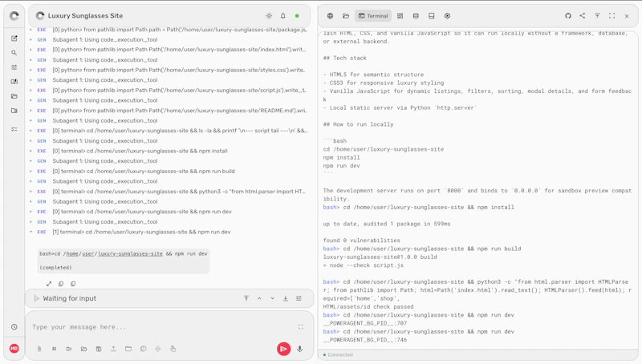Click the video camera icon in message toolbar
Screen dimensions: 642x364
click(x=69, y=349)
